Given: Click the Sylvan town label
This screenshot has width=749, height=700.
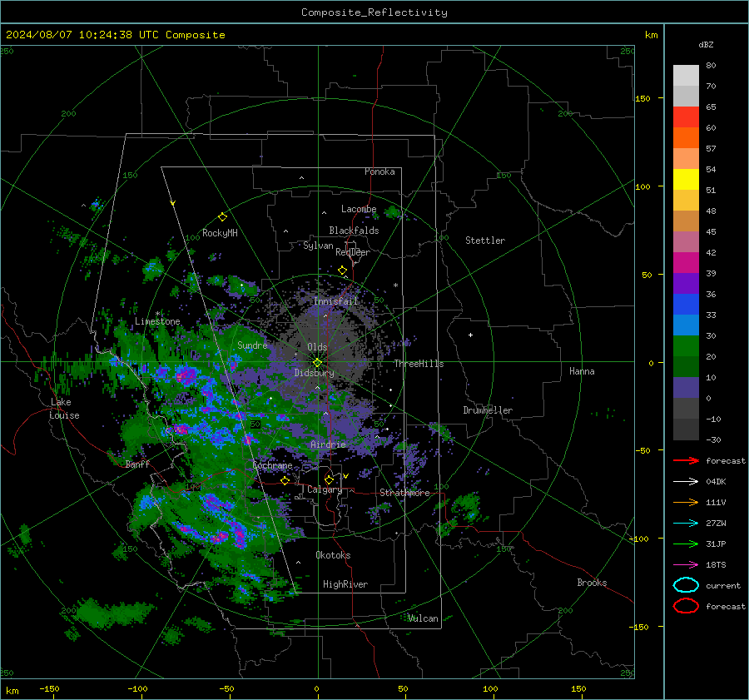Looking at the screenshot, I should pos(318,246).
